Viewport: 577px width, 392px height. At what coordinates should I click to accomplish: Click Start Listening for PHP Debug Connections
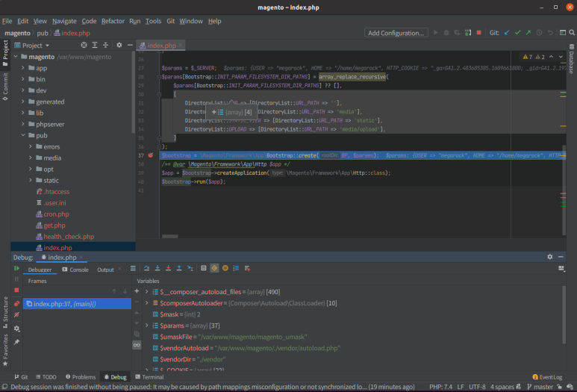click(468, 33)
